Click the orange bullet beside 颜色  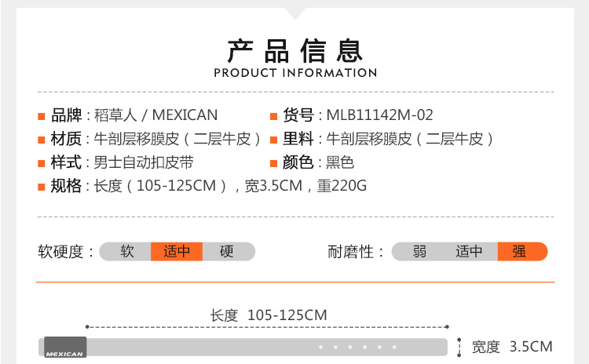pos(273,164)
